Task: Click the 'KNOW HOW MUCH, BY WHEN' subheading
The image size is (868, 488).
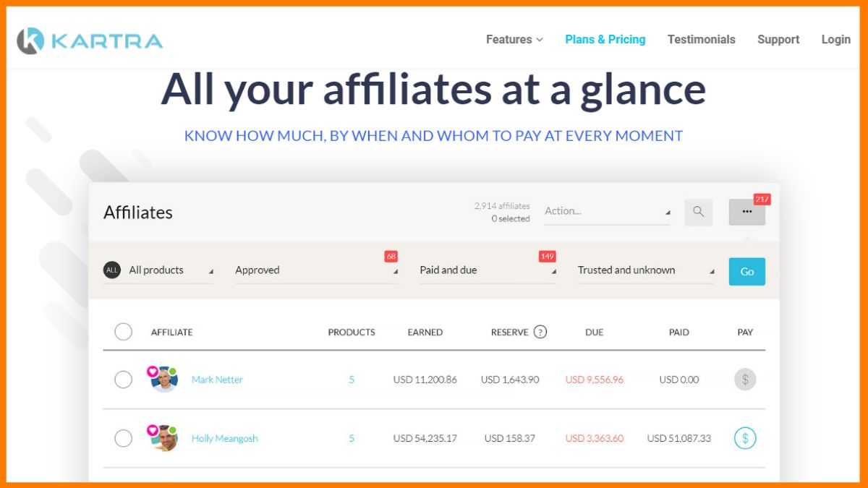Action: pos(433,135)
